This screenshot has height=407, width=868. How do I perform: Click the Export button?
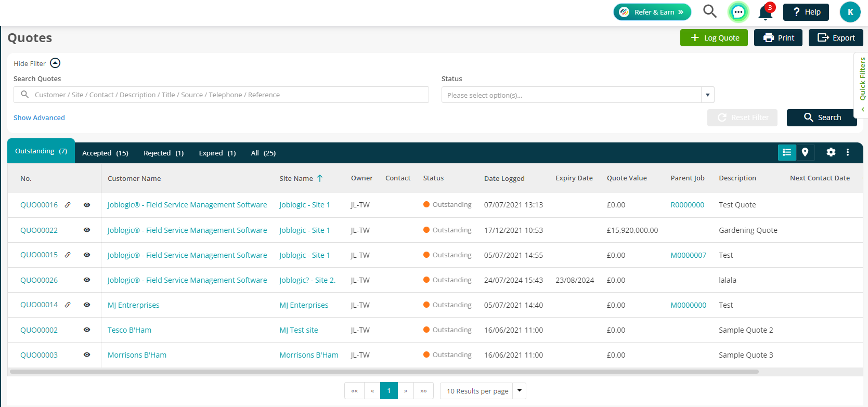tap(836, 37)
